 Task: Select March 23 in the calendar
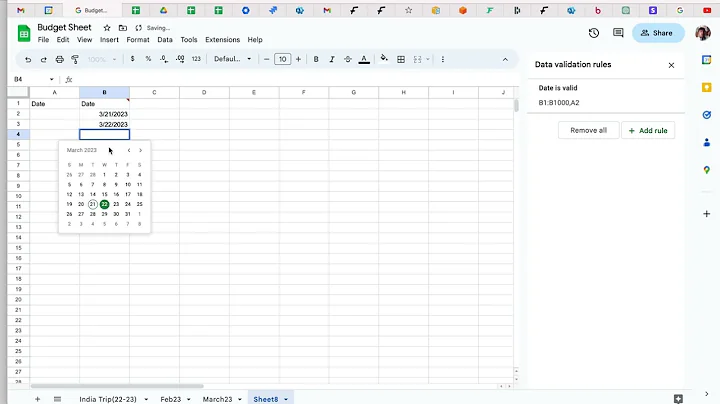click(116, 204)
